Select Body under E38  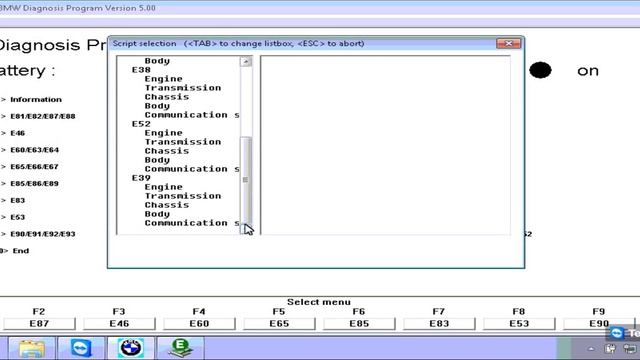(157, 106)
